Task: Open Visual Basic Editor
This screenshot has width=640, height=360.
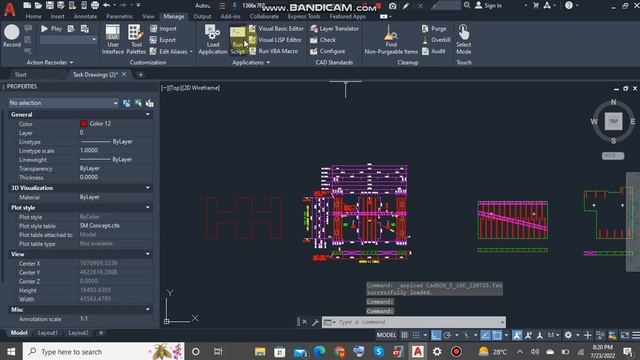Action: (277, 29)
